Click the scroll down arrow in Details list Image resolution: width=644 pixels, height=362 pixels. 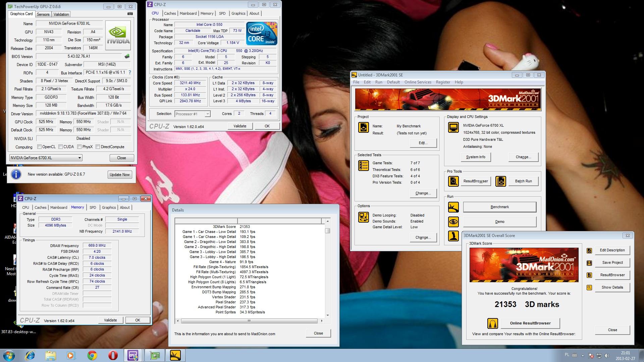(x=328, y=315)
